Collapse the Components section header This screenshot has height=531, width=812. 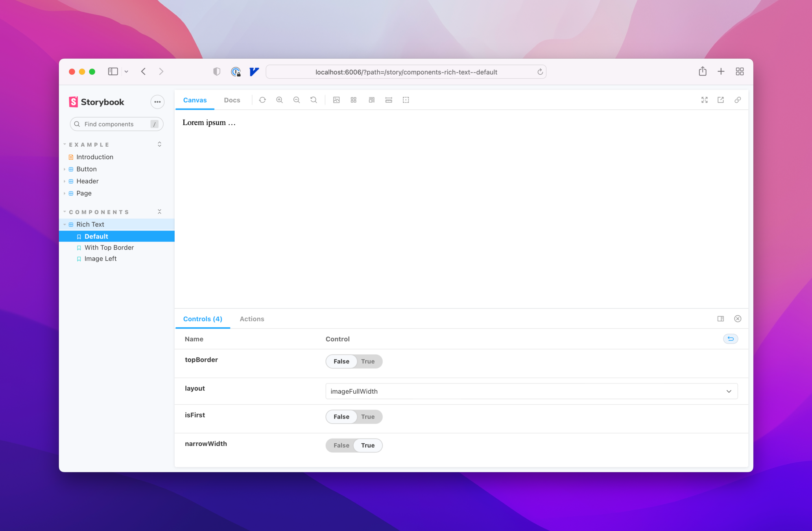(x=99, y=212)
